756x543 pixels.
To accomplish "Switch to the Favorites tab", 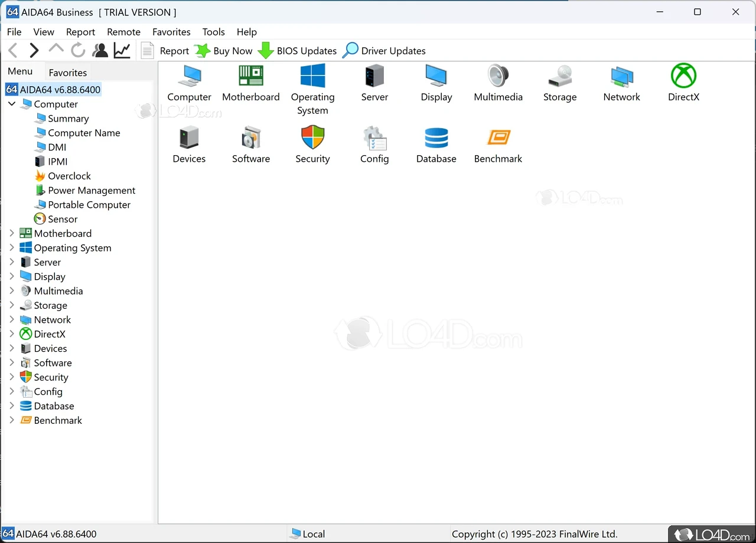I will [x=67, y=73].
